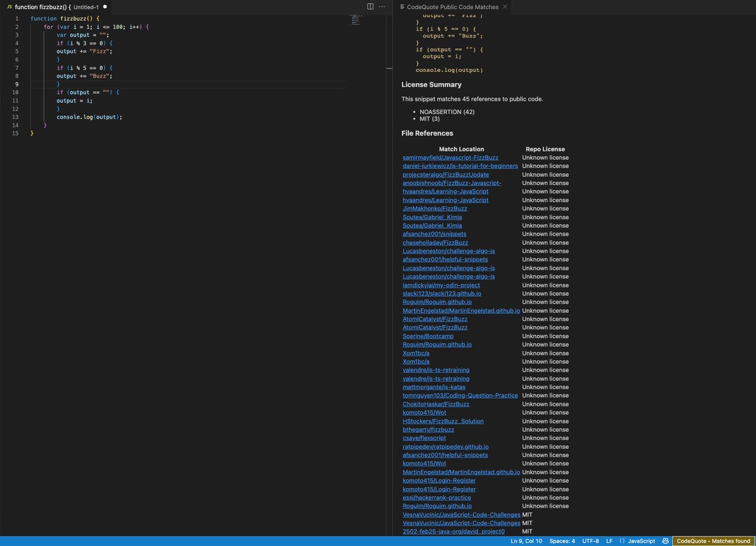Click the NOASSERTION (42) list item
Screen dimensions: 756x546
pyautogui.click(x=447, y=111)
